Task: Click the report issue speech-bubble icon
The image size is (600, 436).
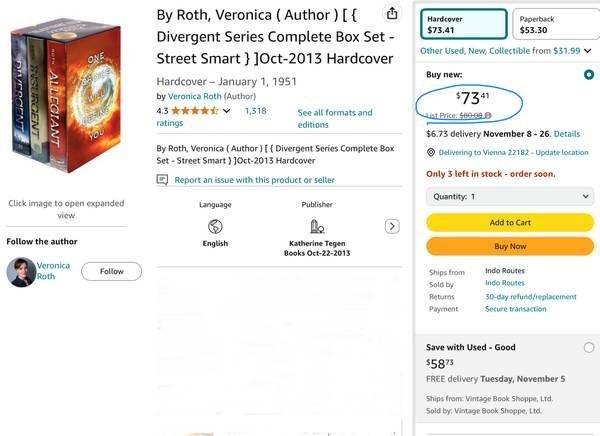Action: click(x=163, y=180)
